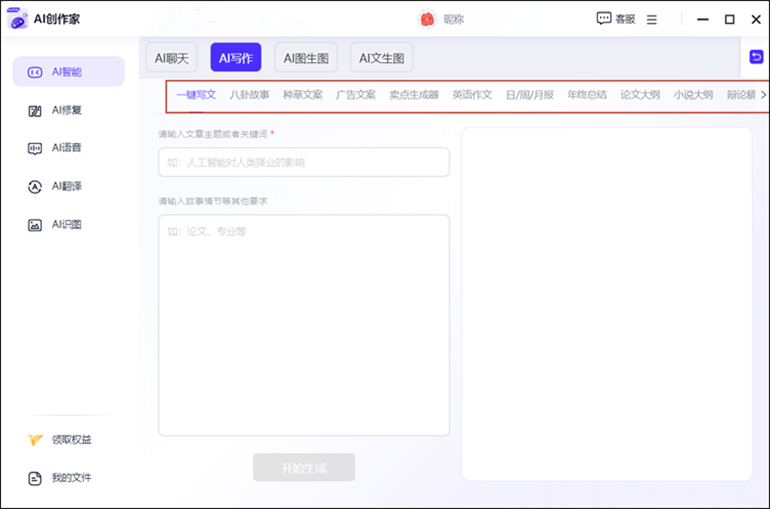
Task: Expand more writing categories with the right chevron
Action: 763,95
